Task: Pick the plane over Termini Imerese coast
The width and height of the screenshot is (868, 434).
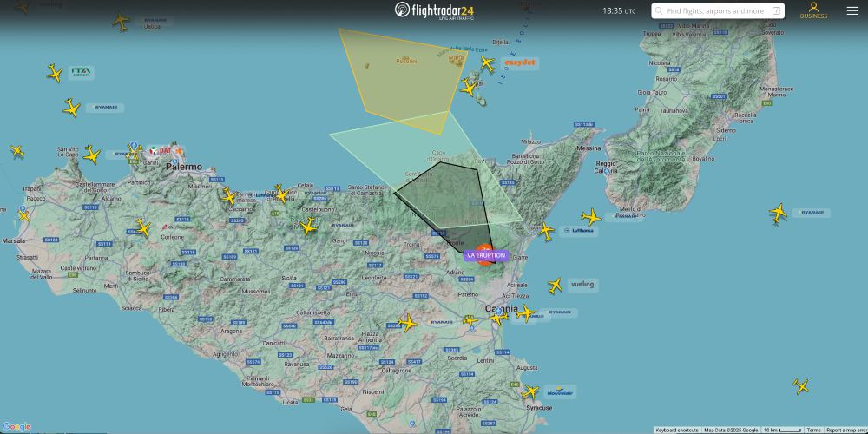Action: coord(228,196)
